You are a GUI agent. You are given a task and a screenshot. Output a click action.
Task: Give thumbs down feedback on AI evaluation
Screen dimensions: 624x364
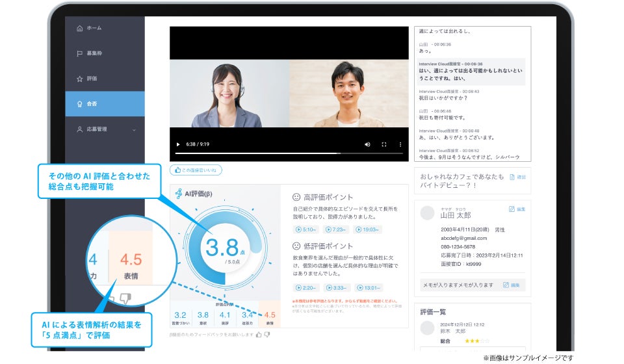(267, 335)
